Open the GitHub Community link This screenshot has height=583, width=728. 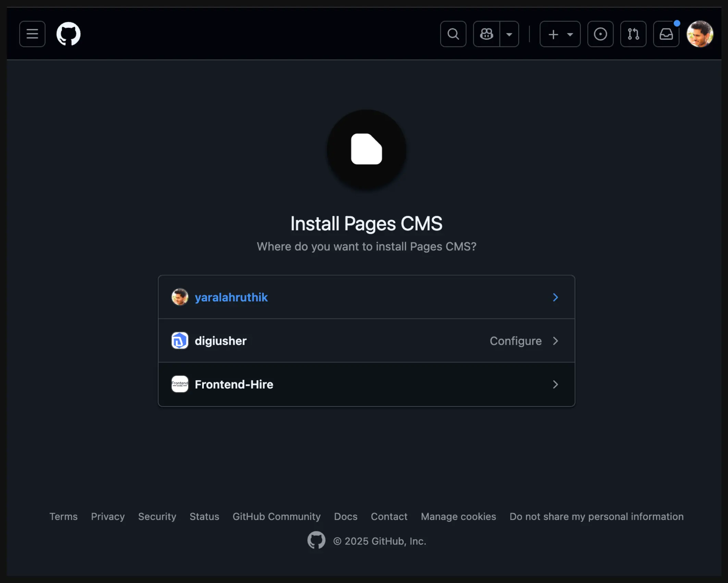tap(276, 517)
